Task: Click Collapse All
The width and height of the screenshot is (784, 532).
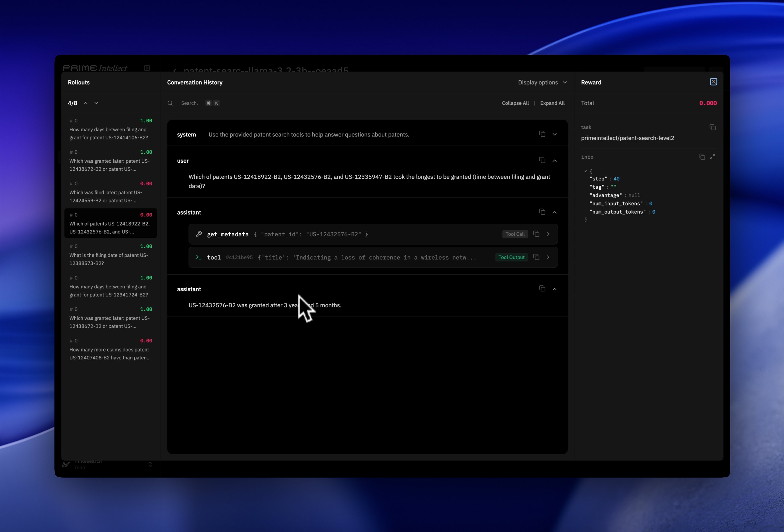Action: [515, 103]
